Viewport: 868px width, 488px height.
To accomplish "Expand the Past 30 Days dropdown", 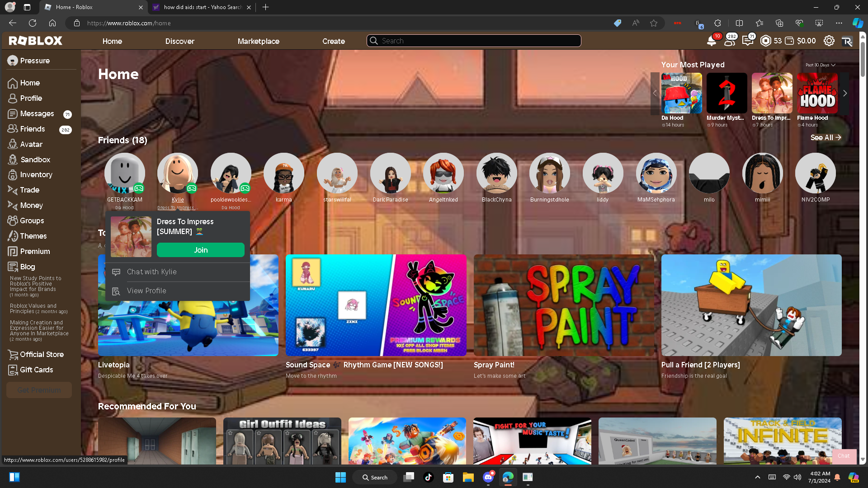I will tap(820, 65).
